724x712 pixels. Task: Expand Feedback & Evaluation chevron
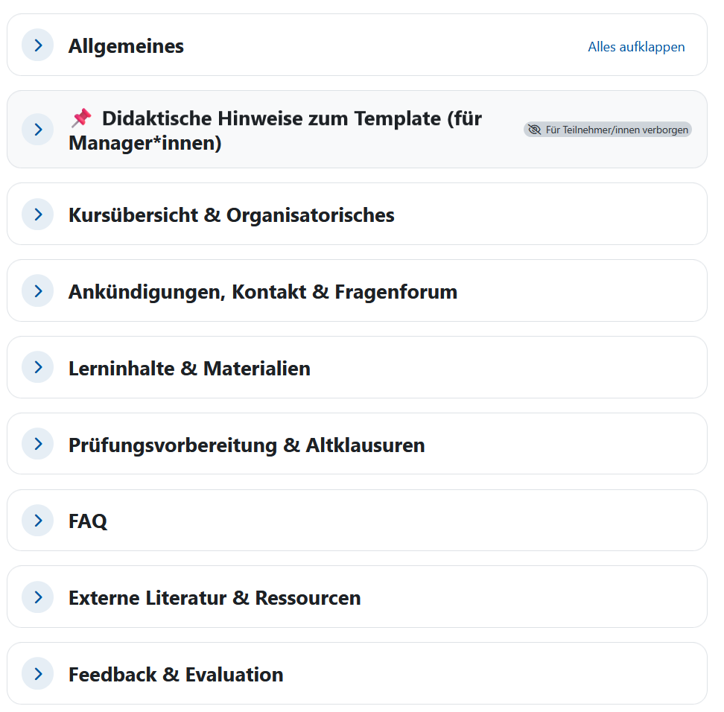37,674
